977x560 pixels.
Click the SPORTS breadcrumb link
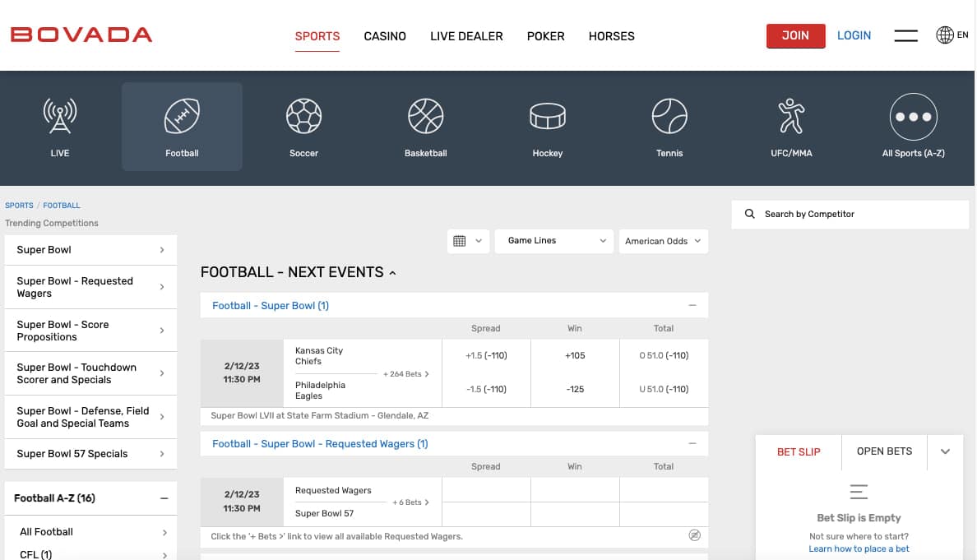(x=19, y=205)
